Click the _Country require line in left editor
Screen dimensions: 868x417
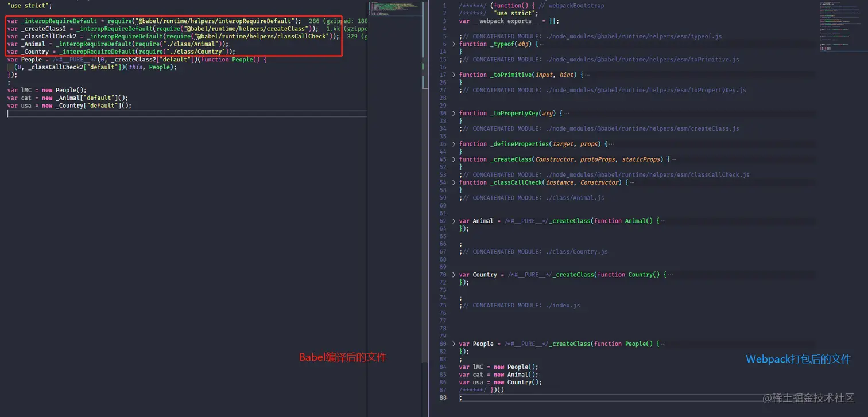tap(121, 52)
